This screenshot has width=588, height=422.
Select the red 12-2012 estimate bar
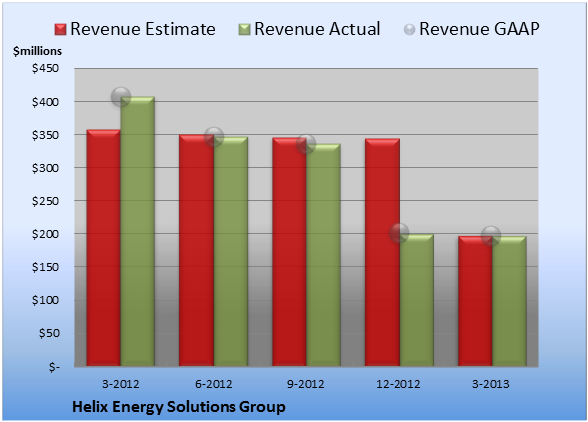pos(382,252)
